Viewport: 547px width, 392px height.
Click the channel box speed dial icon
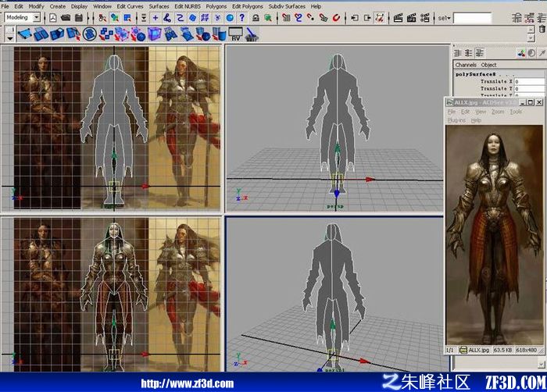(x=531, y=53)
